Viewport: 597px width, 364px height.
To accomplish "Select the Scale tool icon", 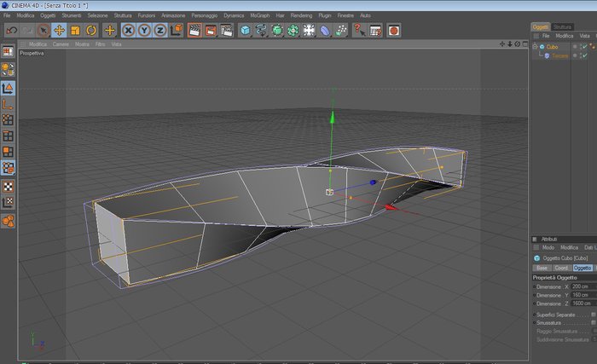I will point(75,30).
